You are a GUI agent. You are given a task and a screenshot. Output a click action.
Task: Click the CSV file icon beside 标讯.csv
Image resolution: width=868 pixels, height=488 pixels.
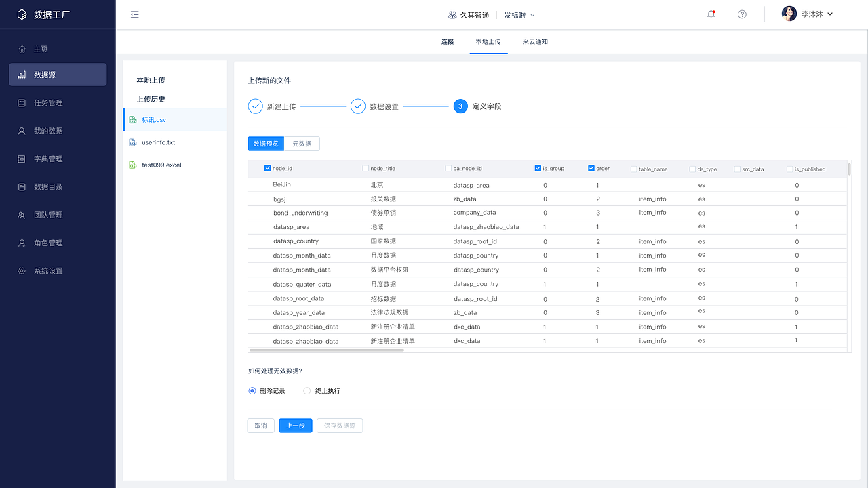(x=131, y=119)
